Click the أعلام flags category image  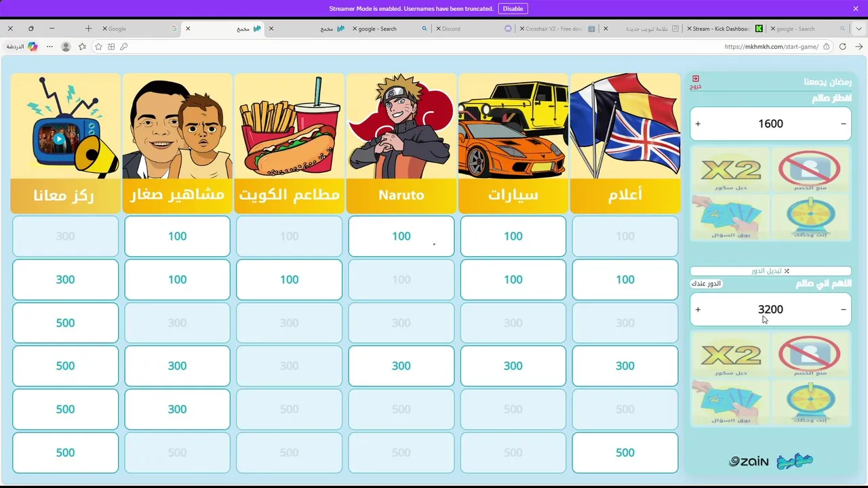(x=625, y=126)
